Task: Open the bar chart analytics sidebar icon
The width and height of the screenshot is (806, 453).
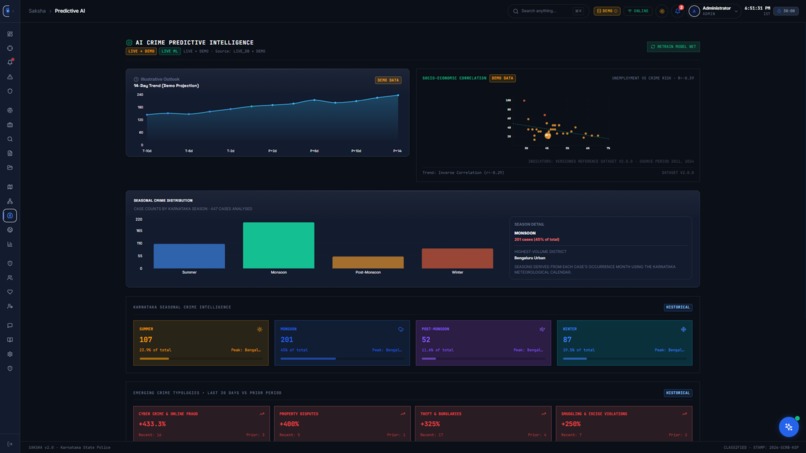Action: [10, 244]
